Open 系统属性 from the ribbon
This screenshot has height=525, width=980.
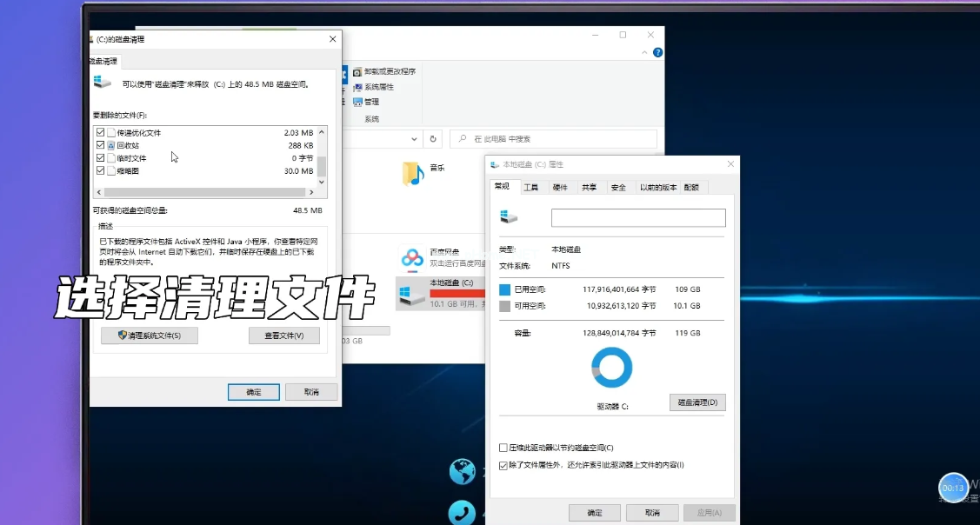pyautogui.click(x=357, y=87)
